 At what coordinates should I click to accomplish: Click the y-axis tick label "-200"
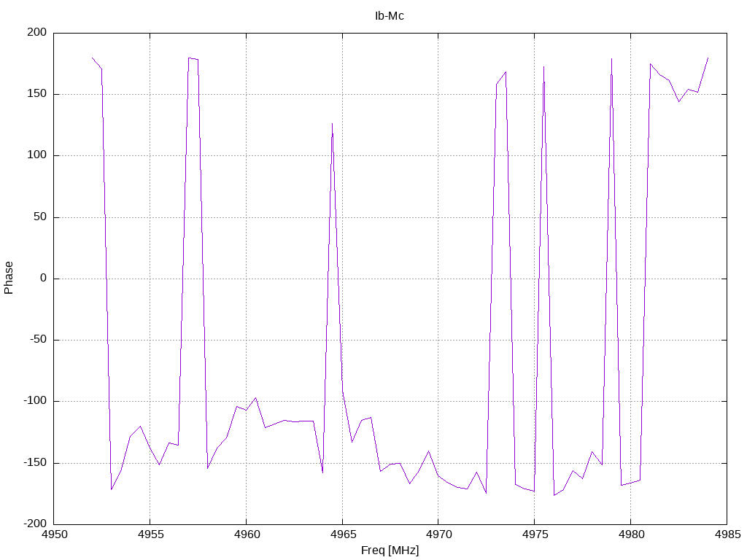tap(35, 524)
